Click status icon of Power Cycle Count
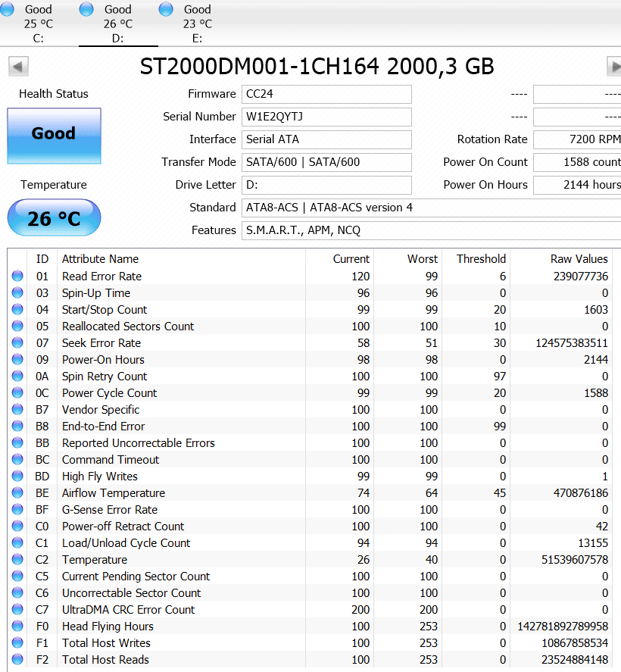621x672 pixels. pos(17,392)
